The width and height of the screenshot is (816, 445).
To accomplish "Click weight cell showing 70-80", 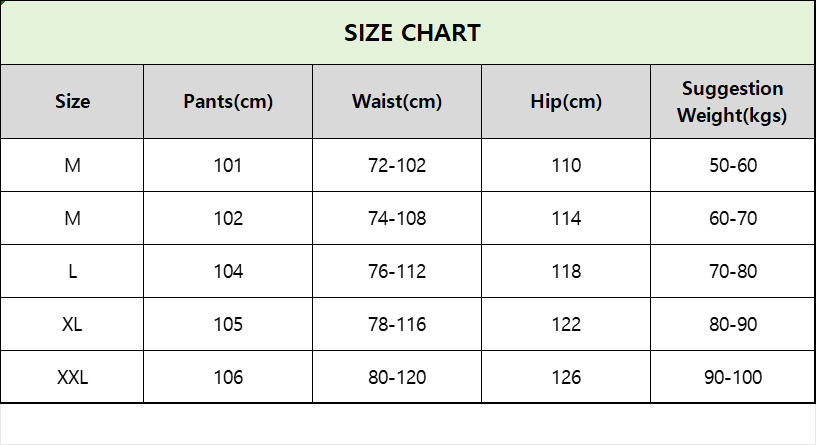I will click(x=733, y=271).
